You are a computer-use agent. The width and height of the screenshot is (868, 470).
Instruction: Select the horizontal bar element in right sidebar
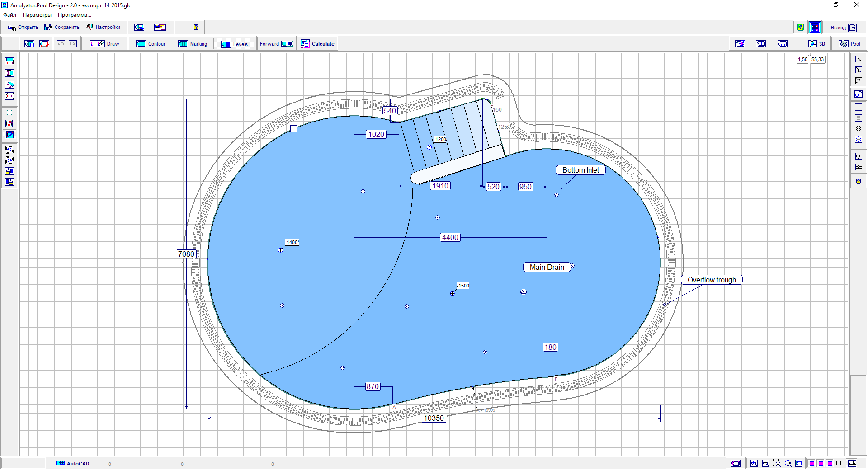(859, 107)
